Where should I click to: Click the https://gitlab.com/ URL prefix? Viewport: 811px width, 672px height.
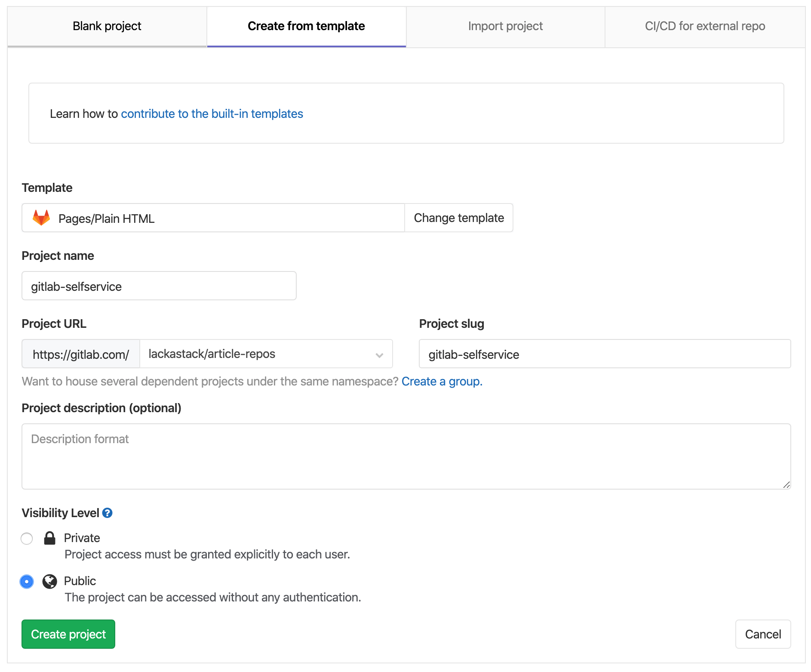click(81, 354)
